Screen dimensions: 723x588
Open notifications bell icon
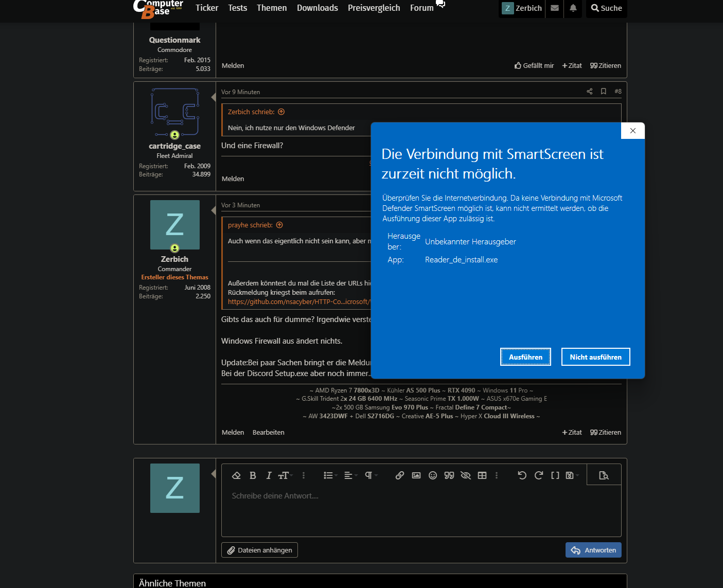tap(573, 8)
